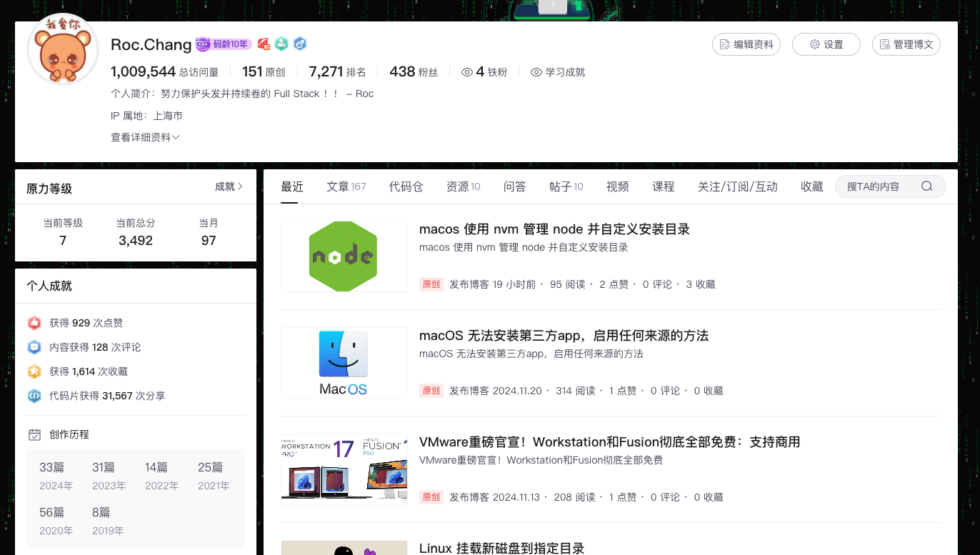The image size is (980, 555).
Task: Toggle the eye icon beside 学习成就
Action: [x=536, y=72]
